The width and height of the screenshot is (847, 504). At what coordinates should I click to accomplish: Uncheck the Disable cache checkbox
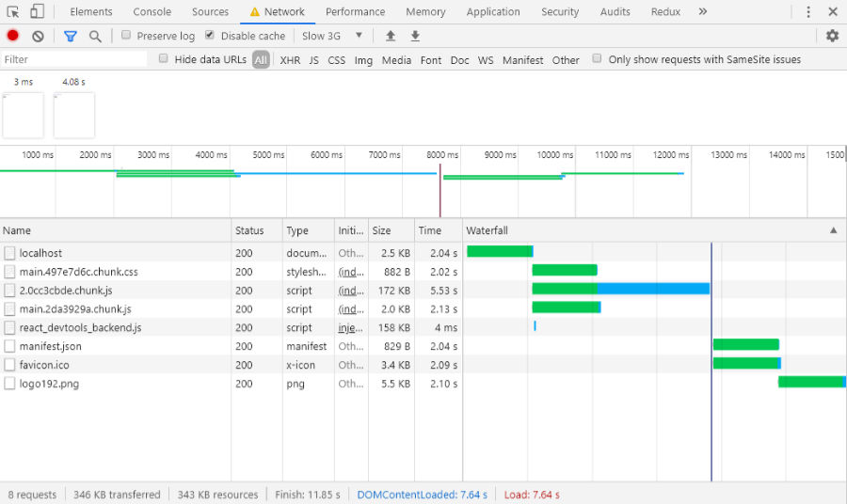point(210,36)
